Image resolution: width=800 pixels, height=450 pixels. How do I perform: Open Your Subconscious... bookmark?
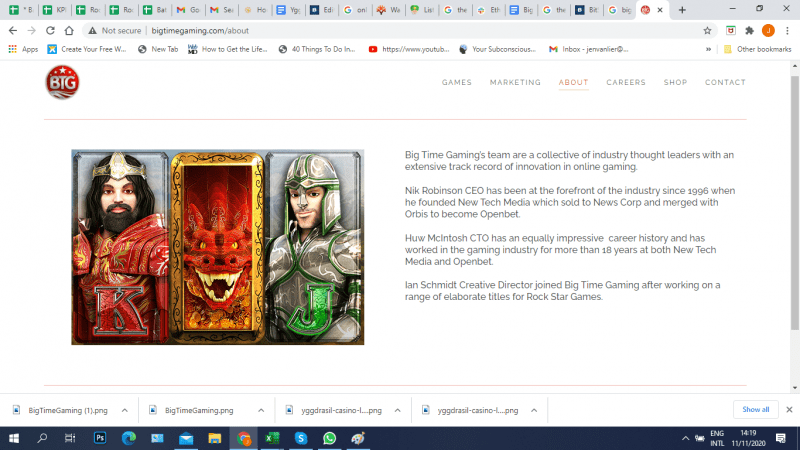click(497, 49)
